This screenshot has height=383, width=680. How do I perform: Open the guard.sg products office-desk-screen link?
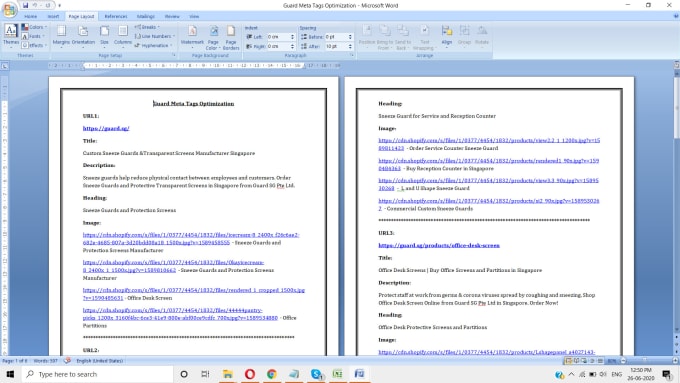point(439,246)
